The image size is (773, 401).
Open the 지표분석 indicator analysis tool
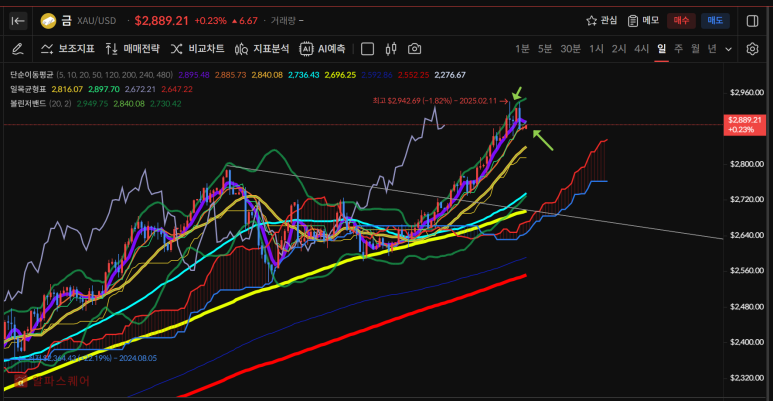tap(262, 49)
